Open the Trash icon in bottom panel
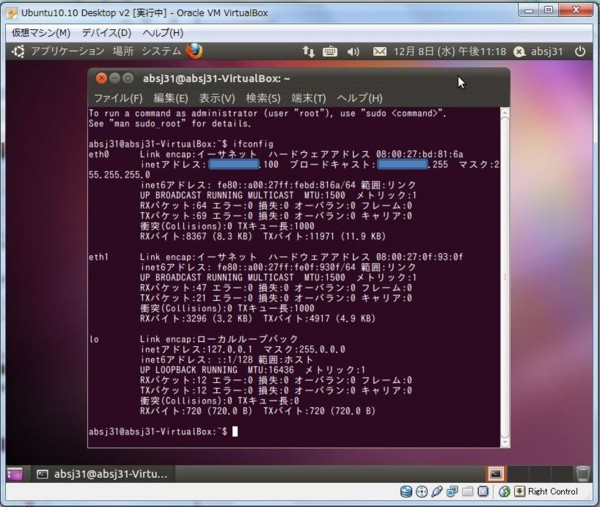The width and height of the screenshot is (600, 507). click(582, 474)
